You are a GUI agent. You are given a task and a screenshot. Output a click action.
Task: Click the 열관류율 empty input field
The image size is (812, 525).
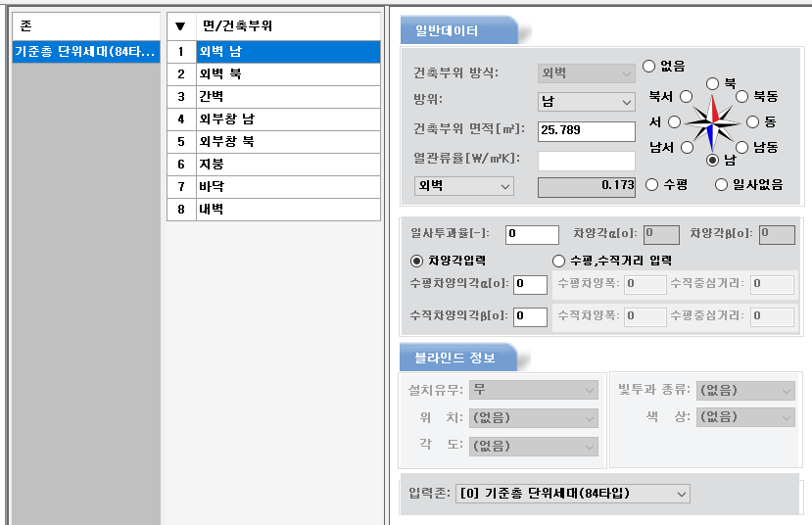586,160
